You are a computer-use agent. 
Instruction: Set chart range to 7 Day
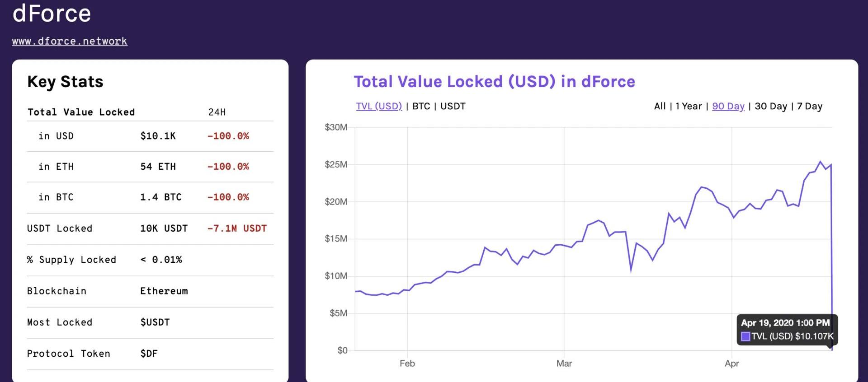[x=809, y=106]
